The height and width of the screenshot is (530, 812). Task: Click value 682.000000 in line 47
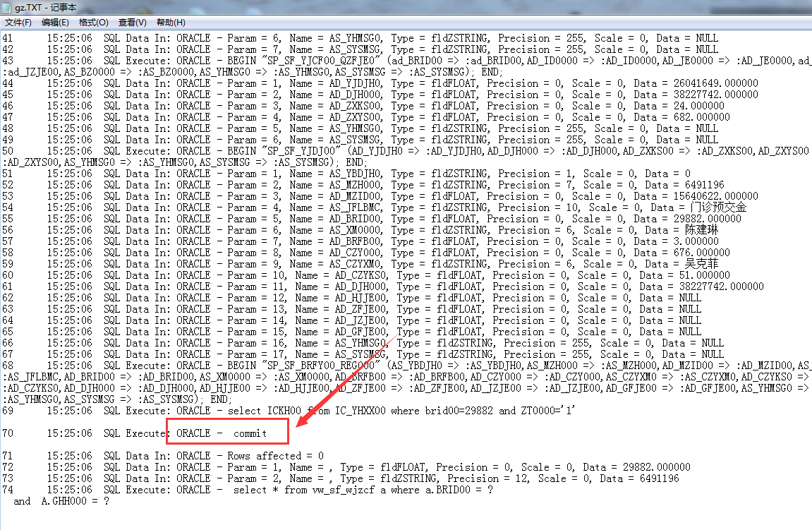point(702,117)
